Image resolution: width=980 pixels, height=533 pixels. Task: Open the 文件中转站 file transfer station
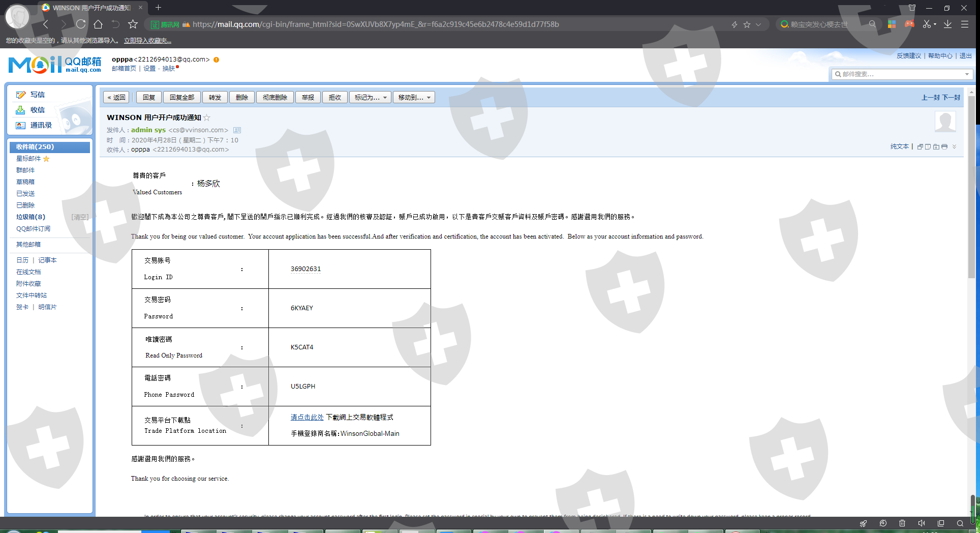[x=32, y=295]
